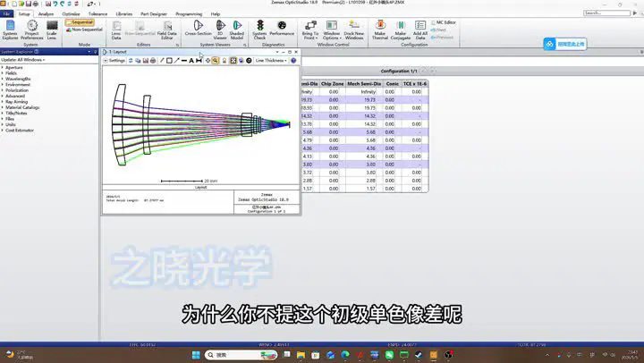Expand the Aperture section in System Explorer

14,67
